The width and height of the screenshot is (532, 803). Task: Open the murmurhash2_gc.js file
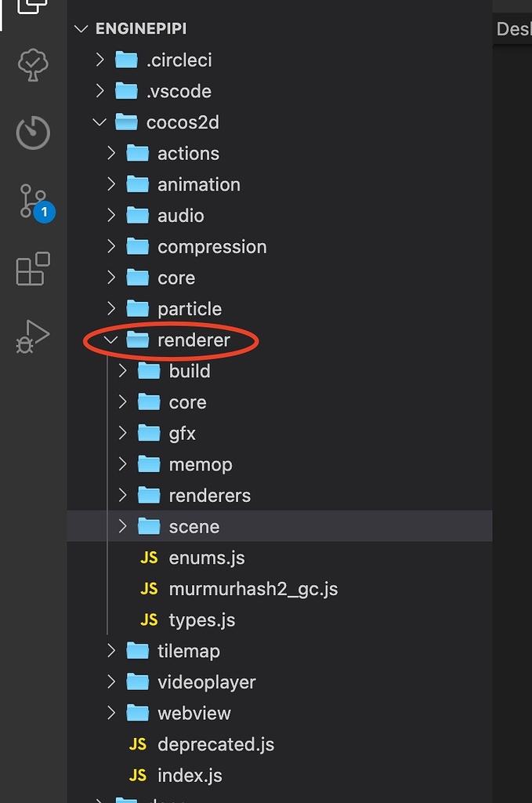(x=253, y=589)
